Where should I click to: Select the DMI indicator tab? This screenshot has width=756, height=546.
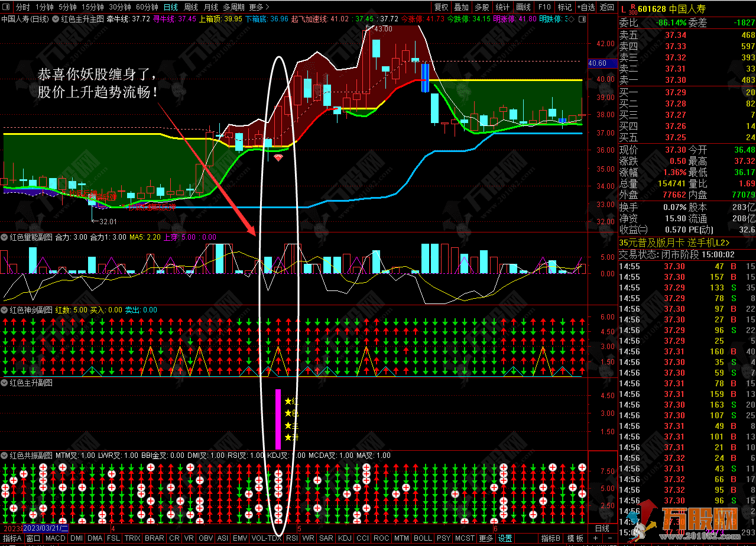tap(76, 539)
